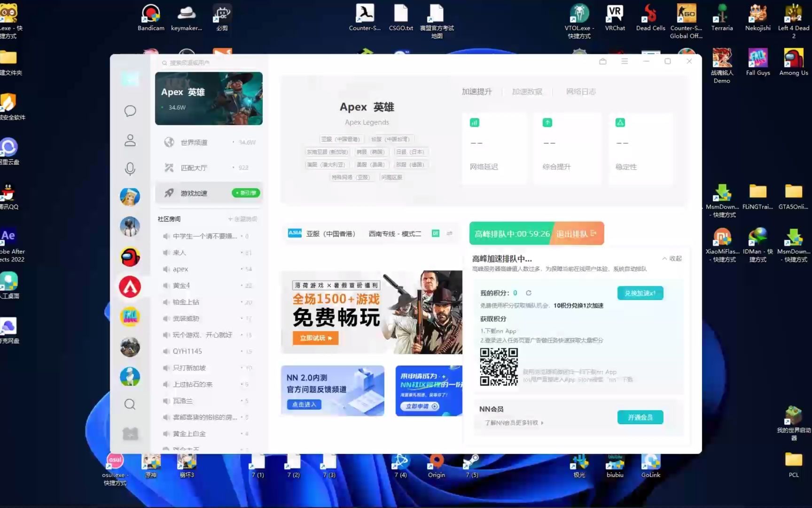The image size is (812, 508).
Task: Click 立即申请 on the blue banner
Action: click(x=420, y=406)
